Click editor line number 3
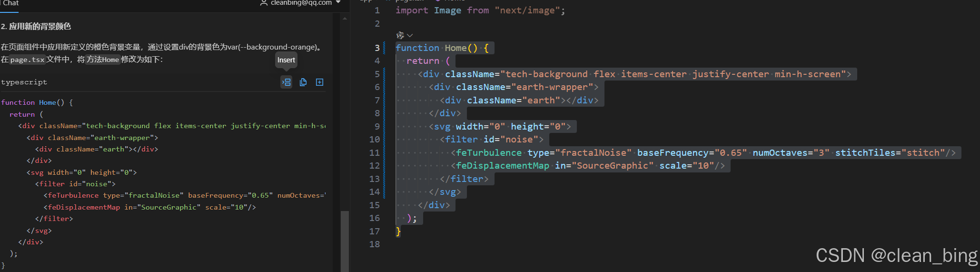 tap(377, 48)
